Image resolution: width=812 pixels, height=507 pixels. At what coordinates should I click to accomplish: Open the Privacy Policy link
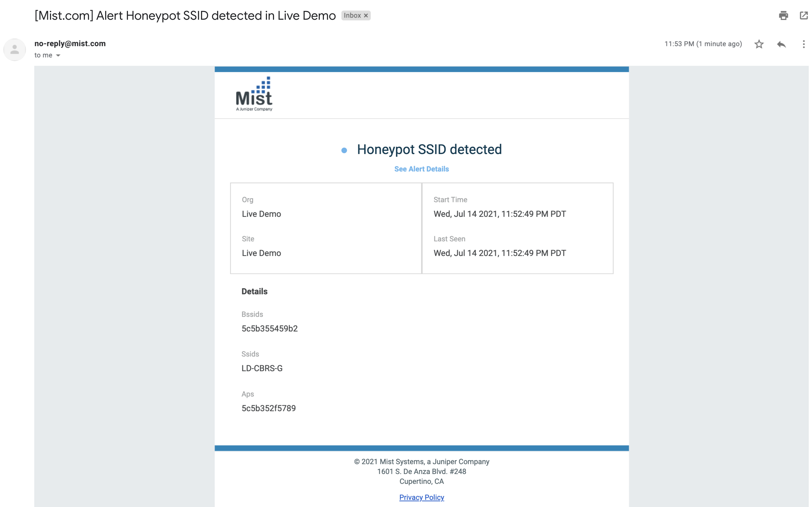tap(422, 497)
